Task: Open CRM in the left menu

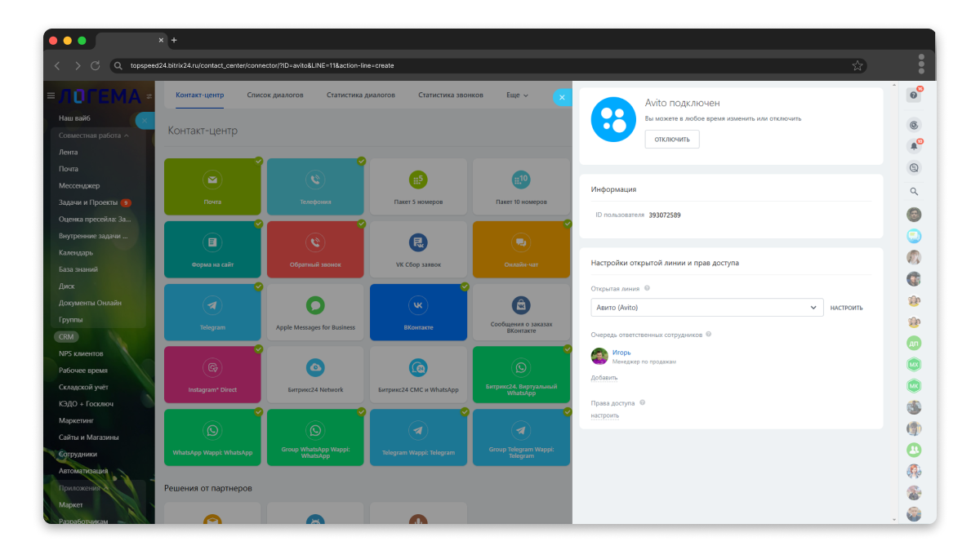Action: click(x=66, y=336)
